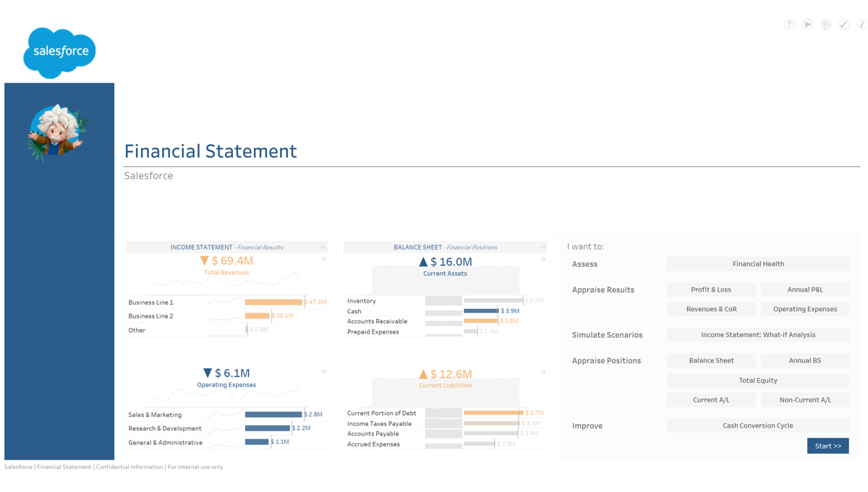Click the question mark help icon
Viewport: 868px width, 492px height.
coord(789,25)
